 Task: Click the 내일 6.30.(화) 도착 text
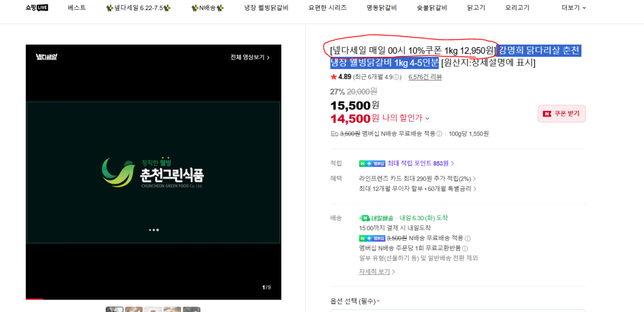click(424, 218)
